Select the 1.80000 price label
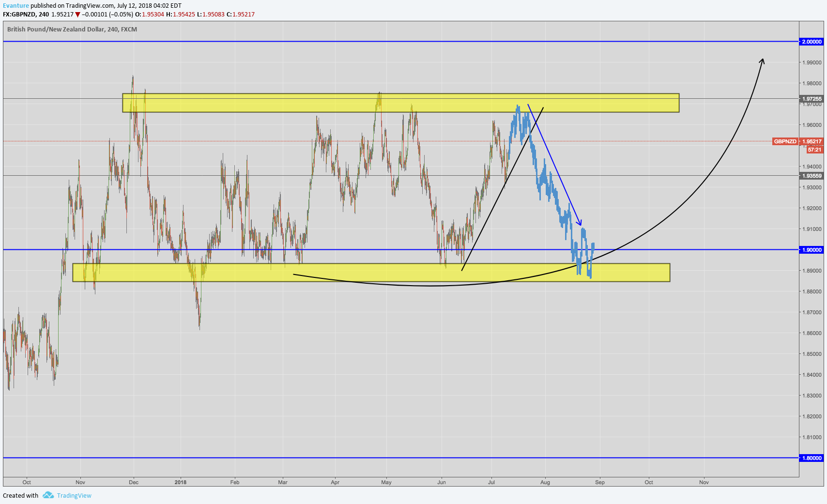Image resolution: width=827 pixels, height=504 pixels. [812, 458]
